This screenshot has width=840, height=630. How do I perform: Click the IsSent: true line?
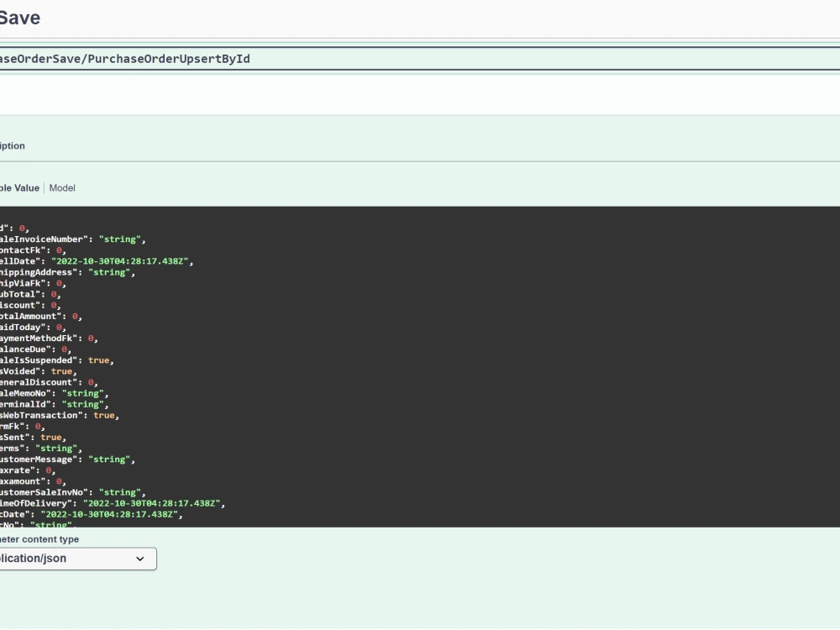34,437
